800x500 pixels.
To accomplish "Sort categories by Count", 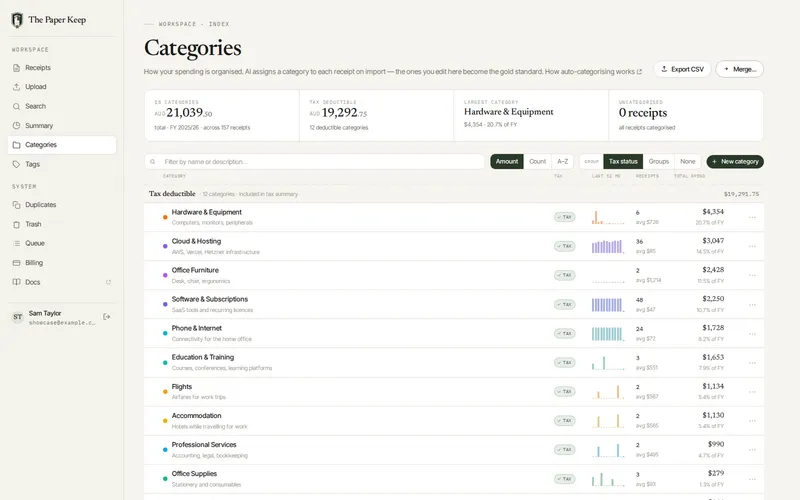I will 537,162.
